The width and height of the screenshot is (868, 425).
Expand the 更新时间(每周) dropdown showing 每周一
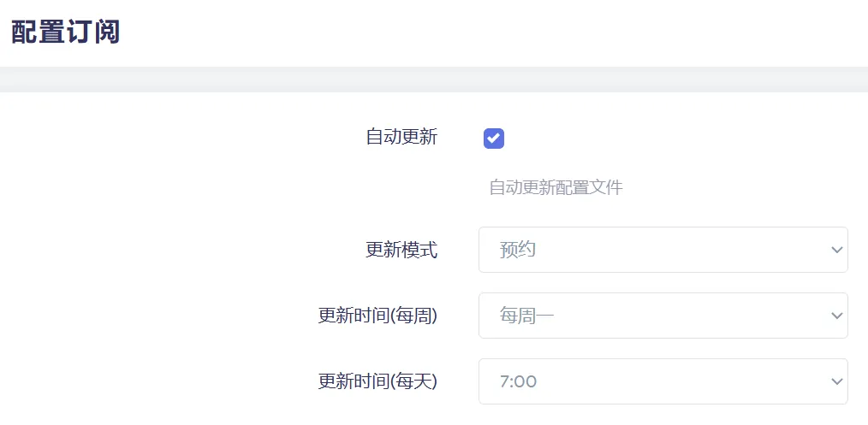(663, 316)
